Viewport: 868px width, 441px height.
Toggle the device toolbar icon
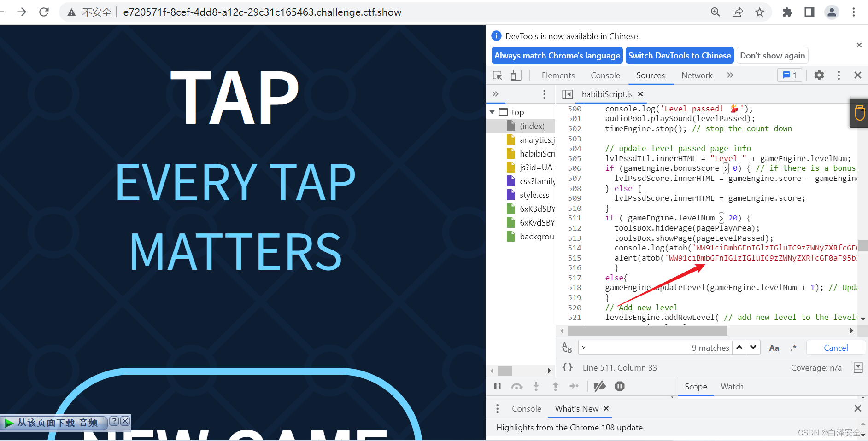(516, 75)
